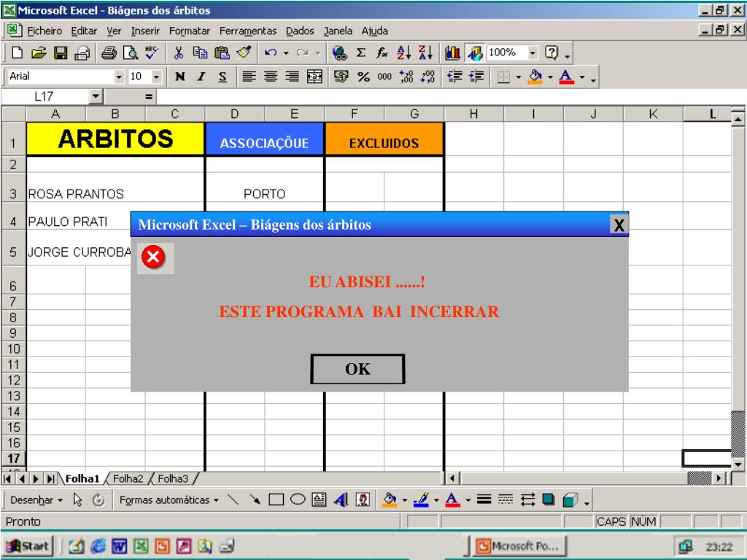
Task: Toggle center alignment
Action: [x=271, y=77]
